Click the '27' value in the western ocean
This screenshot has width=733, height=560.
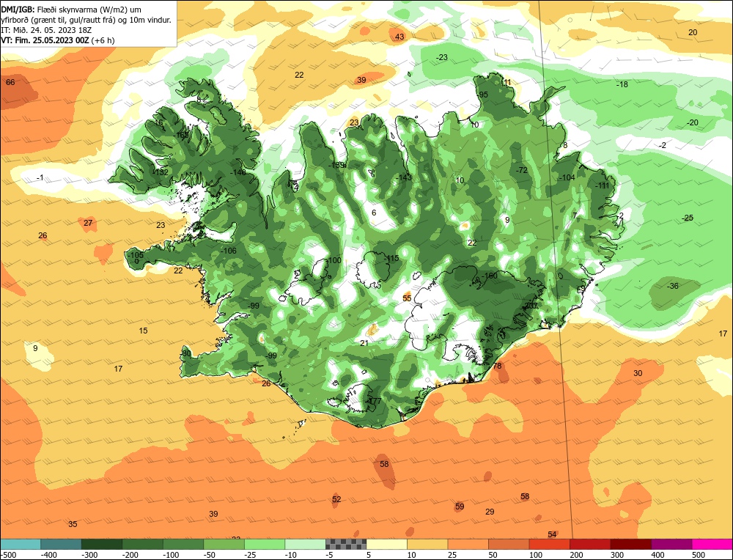(88, 224)
